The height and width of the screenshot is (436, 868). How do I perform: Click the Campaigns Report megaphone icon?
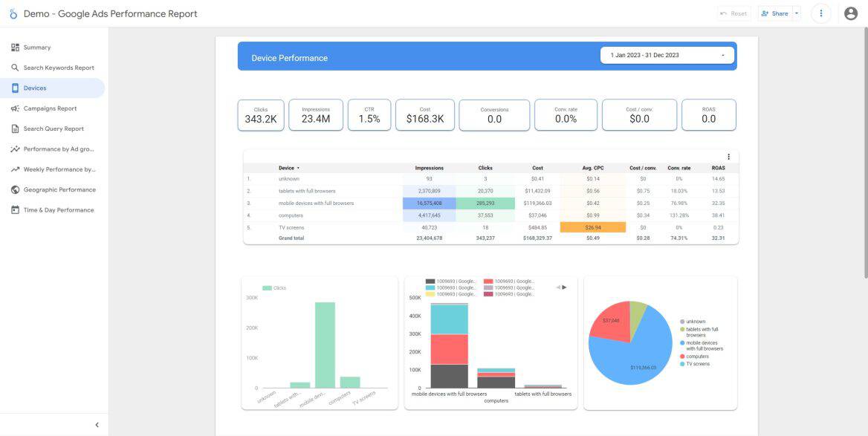click(15, 108)
